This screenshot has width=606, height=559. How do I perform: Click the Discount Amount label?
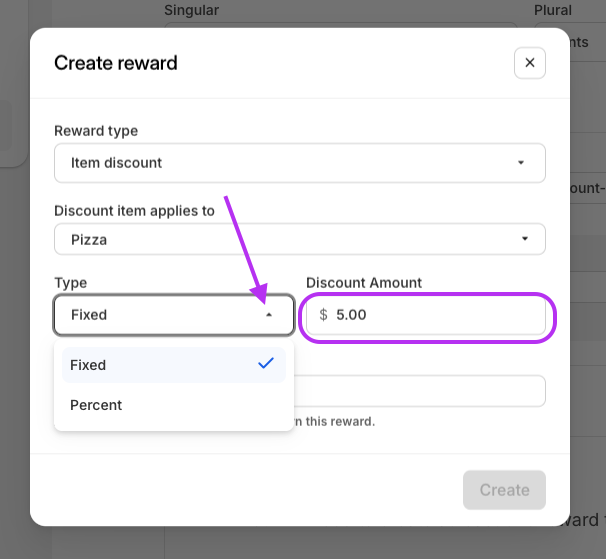364,283
